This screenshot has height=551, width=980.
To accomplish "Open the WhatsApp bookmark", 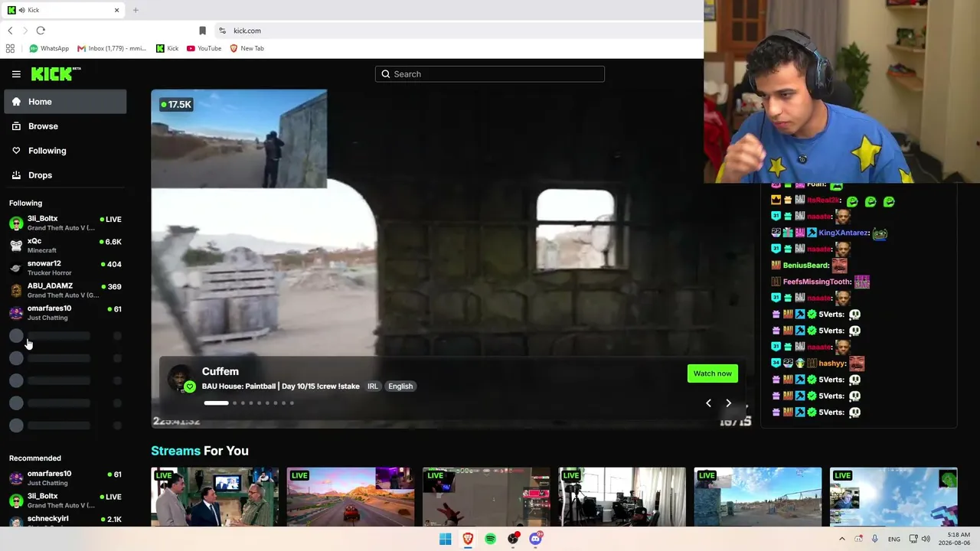I will 49,48.
